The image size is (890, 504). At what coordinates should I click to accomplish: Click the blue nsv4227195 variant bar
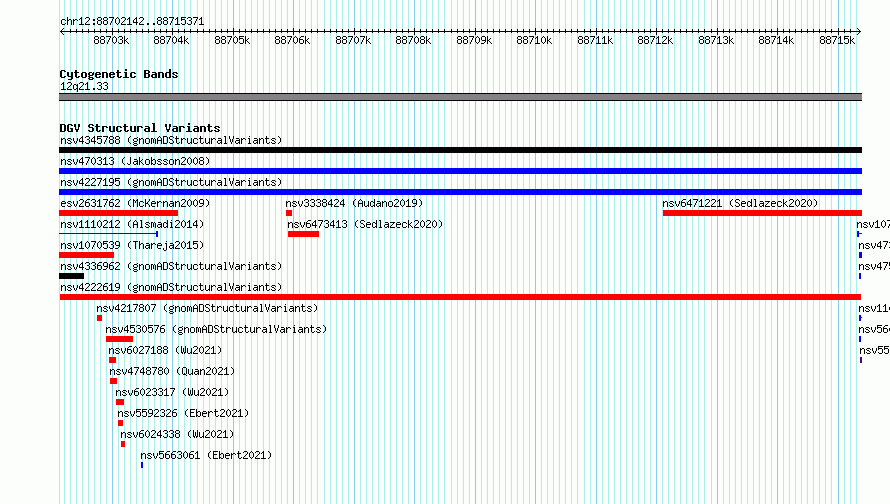click(460, 192)
